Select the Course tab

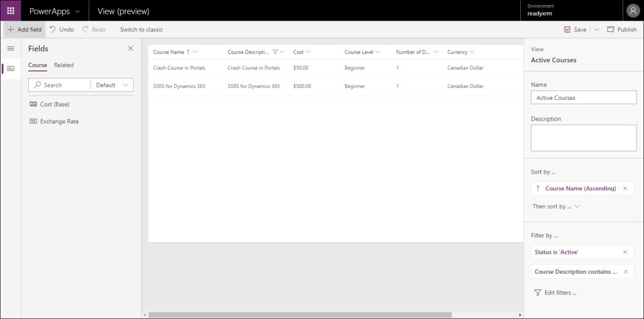pos(37,65)
